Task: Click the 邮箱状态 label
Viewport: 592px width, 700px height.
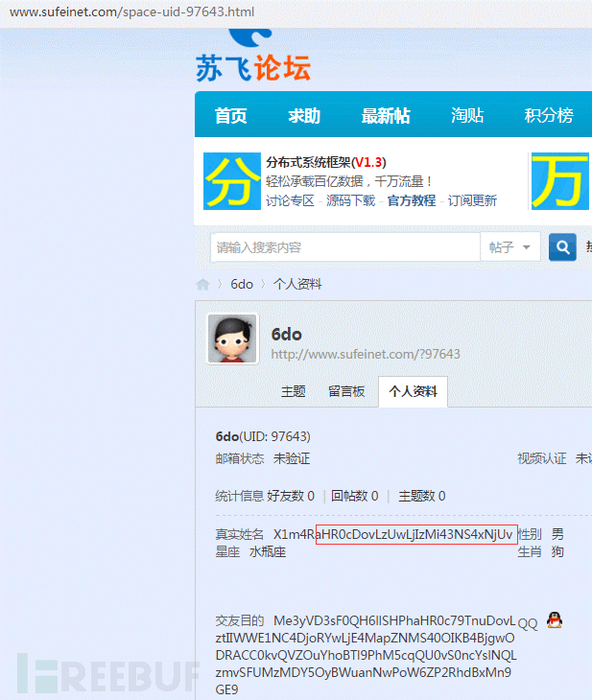Action: click(x=240, y=458)
